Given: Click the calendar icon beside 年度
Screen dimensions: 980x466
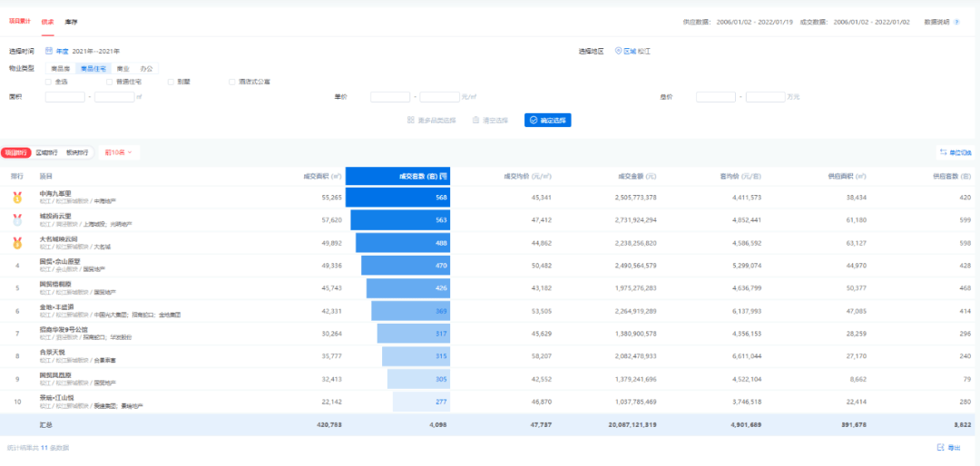Looking at the screenshot, I should coord(49,51).
